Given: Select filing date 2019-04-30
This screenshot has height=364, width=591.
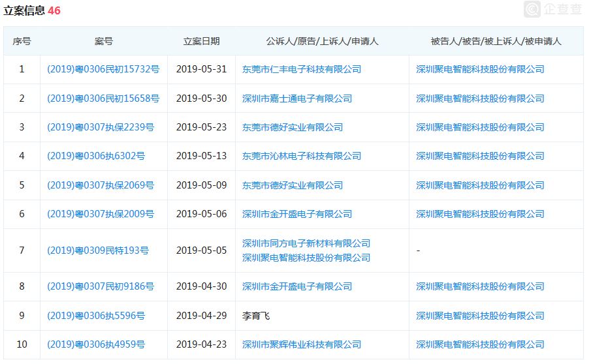Looking at the screenshot, I should [201, 286].
